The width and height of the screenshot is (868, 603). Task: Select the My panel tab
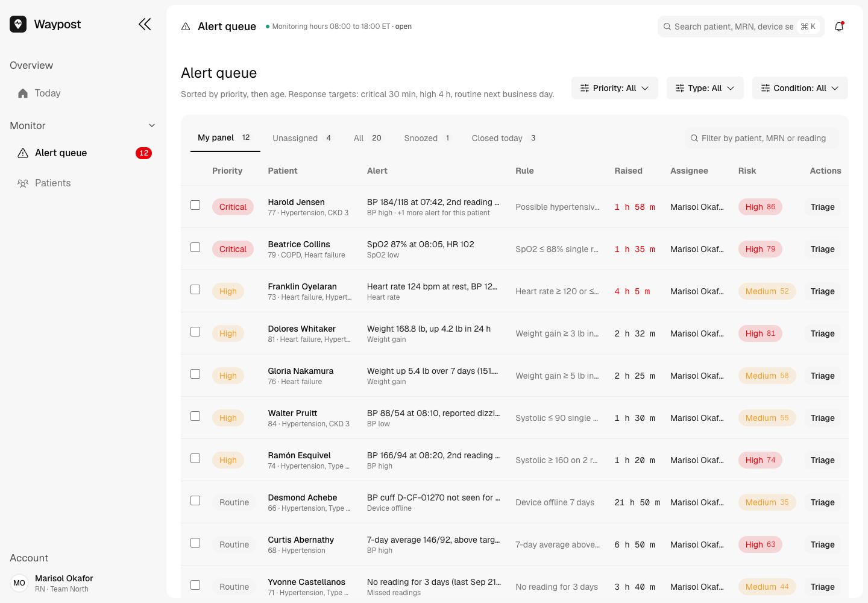pos(225,138)
